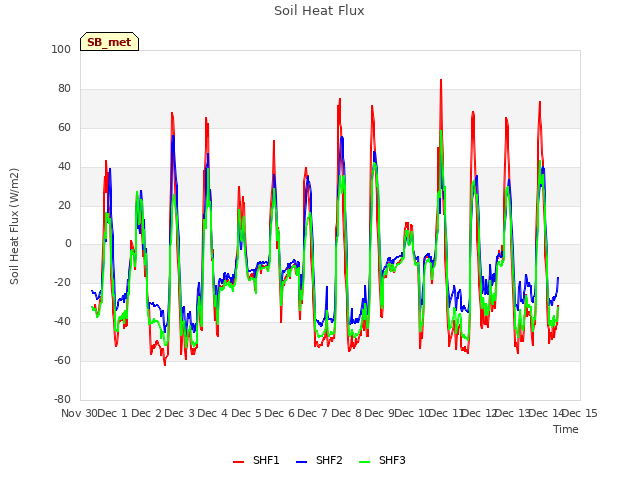Toggle SHF2 series in the legend
640x480 pixels.
point(319,460)
